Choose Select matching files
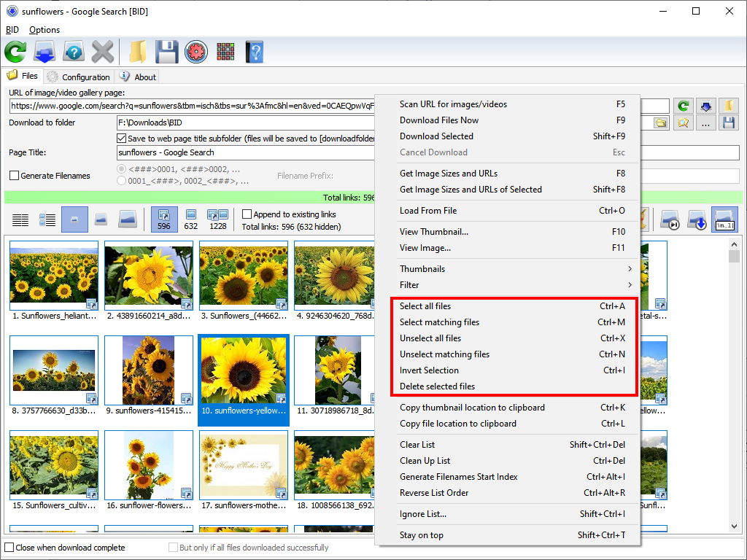The image size is (747, 560). pyautogui.click(x=512, y=322)
